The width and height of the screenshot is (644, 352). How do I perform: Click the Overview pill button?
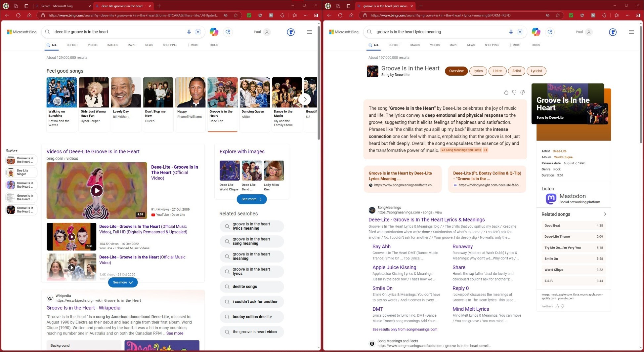(x=456, y=71)
